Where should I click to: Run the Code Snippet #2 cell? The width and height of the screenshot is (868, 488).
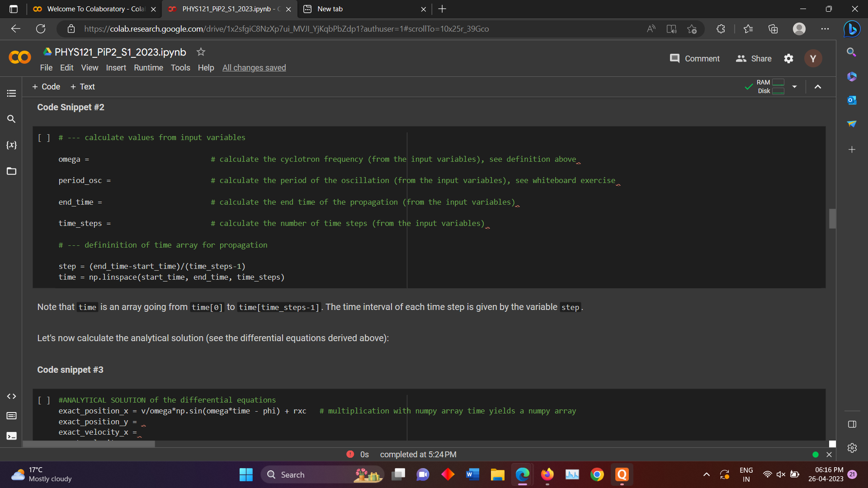pos(44,138)
